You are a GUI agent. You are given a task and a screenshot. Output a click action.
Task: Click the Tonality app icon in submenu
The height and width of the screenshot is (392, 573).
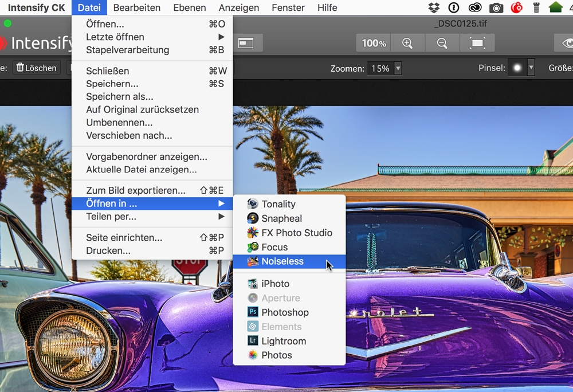tap(253, 204)
